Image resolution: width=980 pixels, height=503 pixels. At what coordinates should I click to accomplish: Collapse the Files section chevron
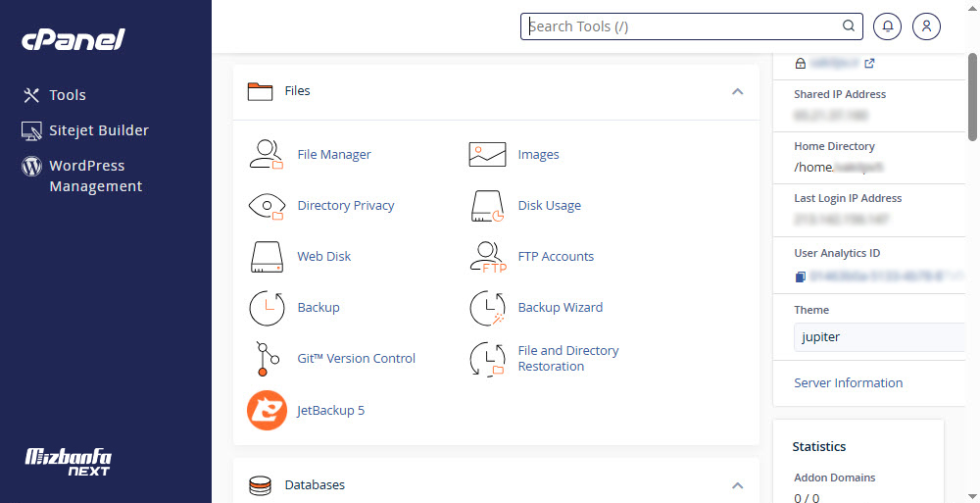738,91
